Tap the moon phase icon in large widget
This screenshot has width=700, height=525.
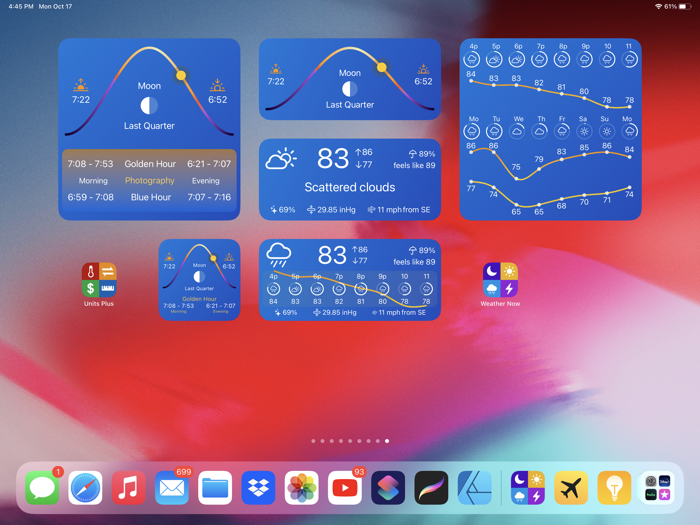[x=149, y=106]
